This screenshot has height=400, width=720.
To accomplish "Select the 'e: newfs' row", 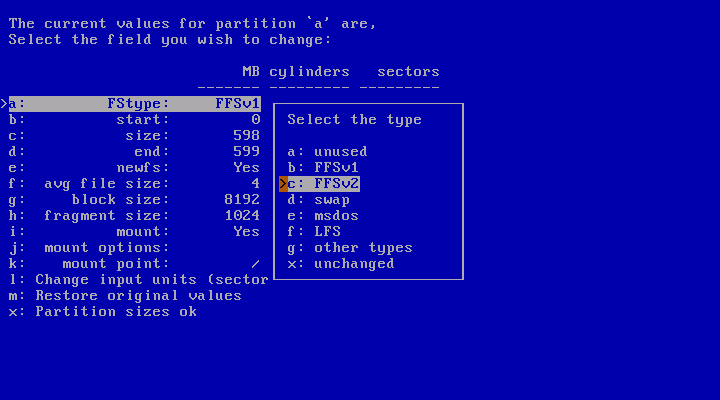I will click(135, 168).
